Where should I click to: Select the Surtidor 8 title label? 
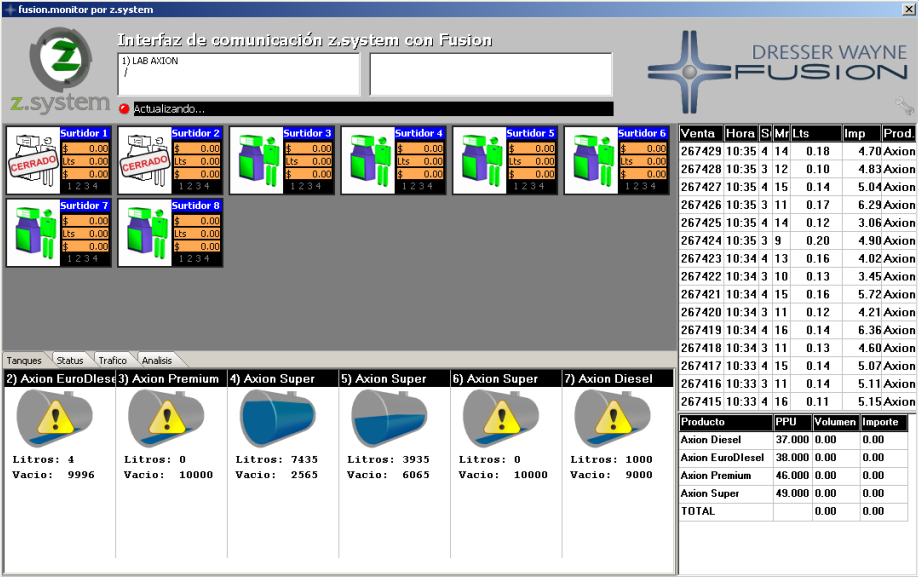pyautogui.click(x=196, y=205)
